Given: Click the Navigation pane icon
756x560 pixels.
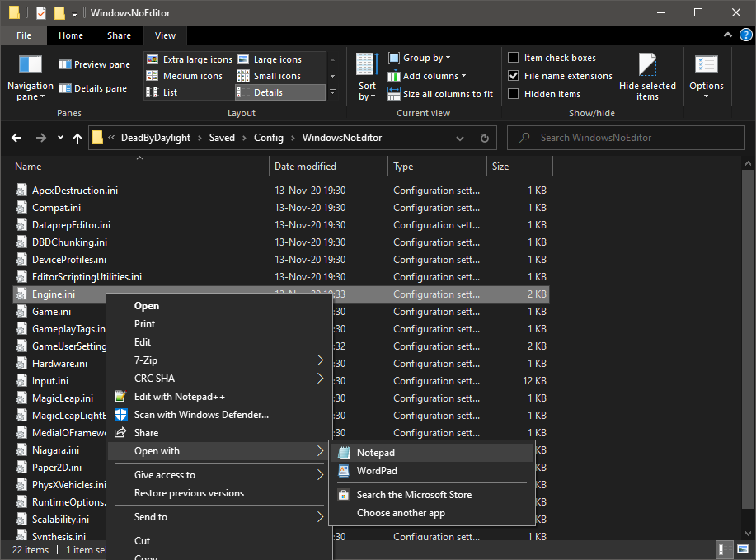Looking at the screenshot, I should [x=30, y=66].
